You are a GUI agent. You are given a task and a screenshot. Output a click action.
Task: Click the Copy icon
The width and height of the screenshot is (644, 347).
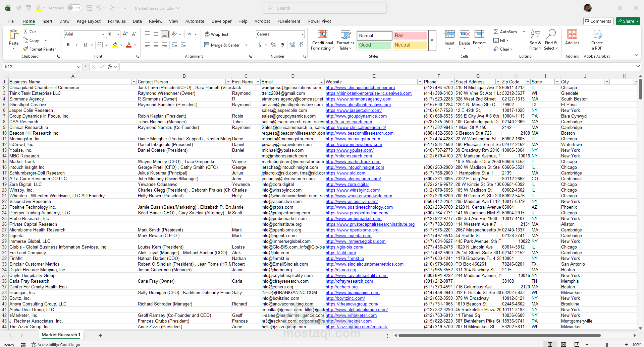pyautogui.click(x=25, y=40)
